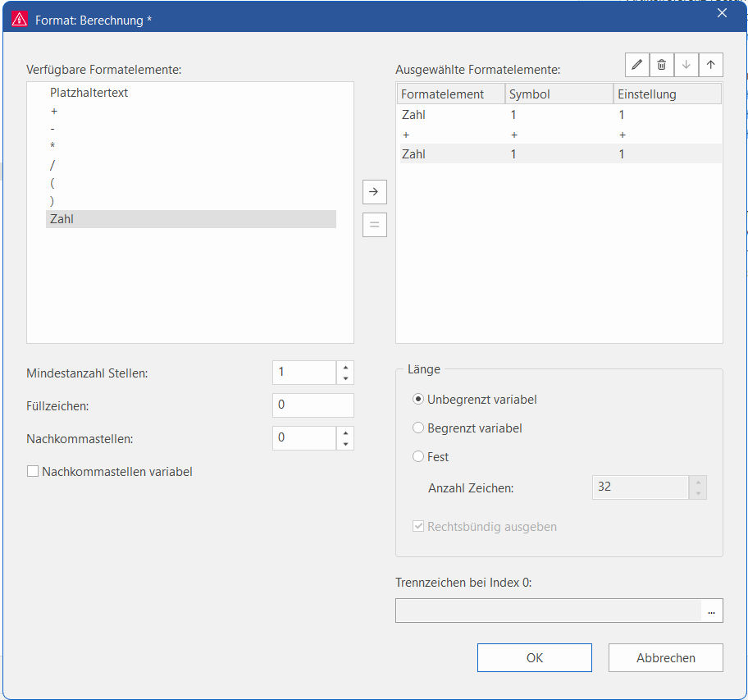Click the Abbrechen button
This screenshot has width=748, height=700.
tap(666, 658)
